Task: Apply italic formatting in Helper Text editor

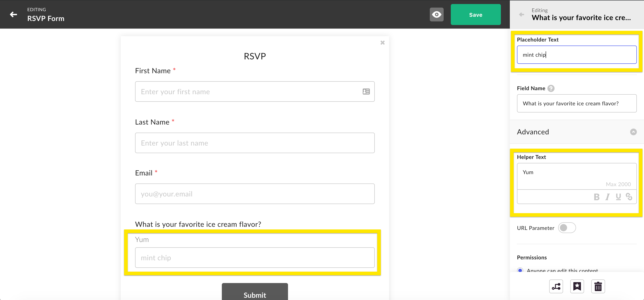Action: click(608, 197)
